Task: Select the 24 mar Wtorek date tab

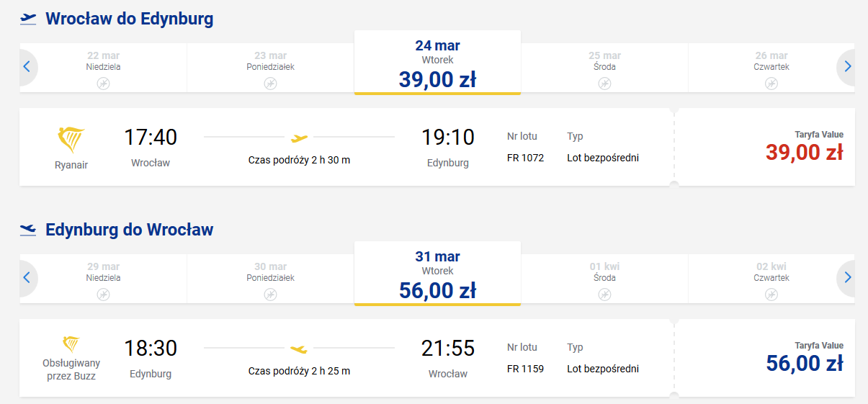Action: 437,63
